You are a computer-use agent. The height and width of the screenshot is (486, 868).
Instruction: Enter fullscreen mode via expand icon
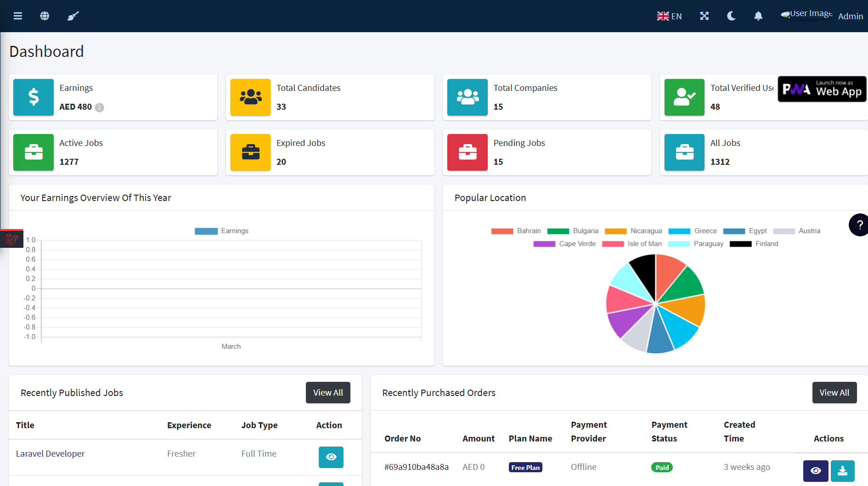point(704,16)
